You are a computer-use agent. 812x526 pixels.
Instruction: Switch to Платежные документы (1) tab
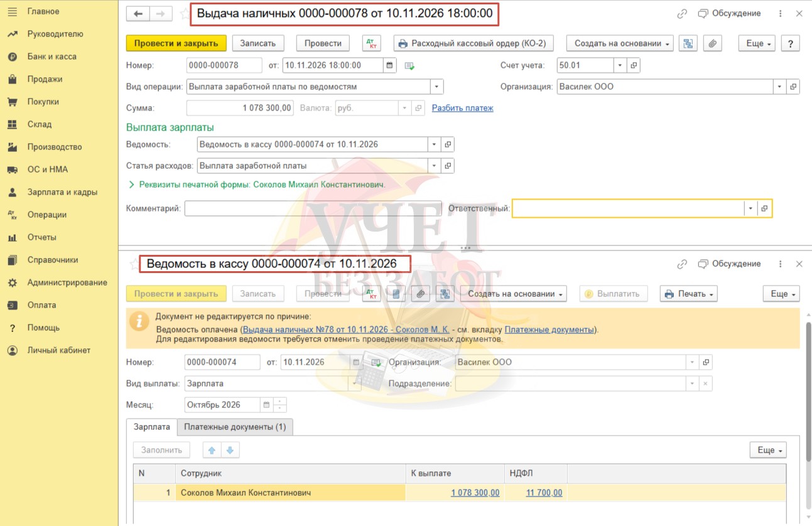click(x=235, y=427)
